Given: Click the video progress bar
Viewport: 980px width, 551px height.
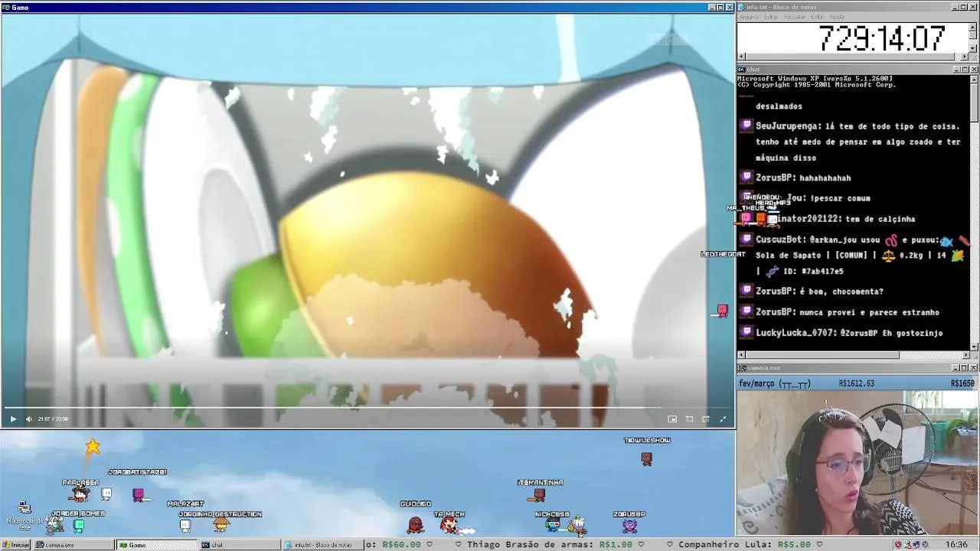Looking at the screenshot, I should click(x=367, y=409).
